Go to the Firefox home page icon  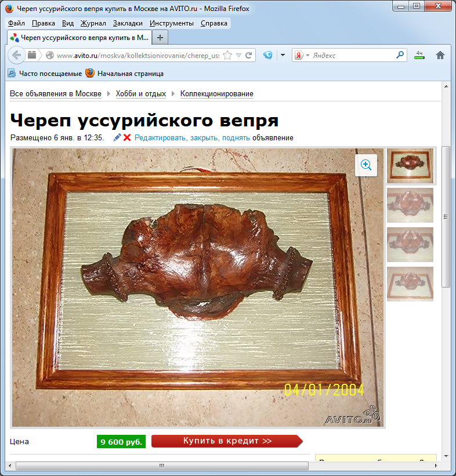pyautogui.click(x=440, y=56)
